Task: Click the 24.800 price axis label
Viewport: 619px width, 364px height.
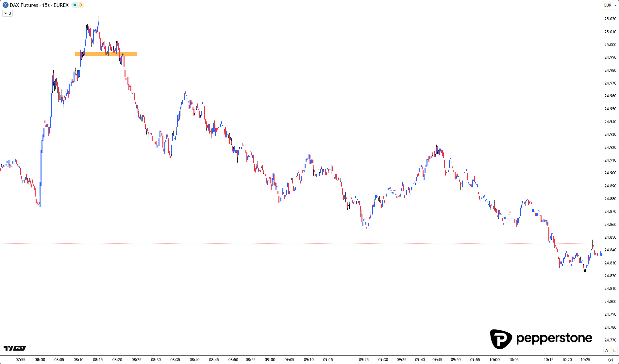Action: tap(610, 302)
